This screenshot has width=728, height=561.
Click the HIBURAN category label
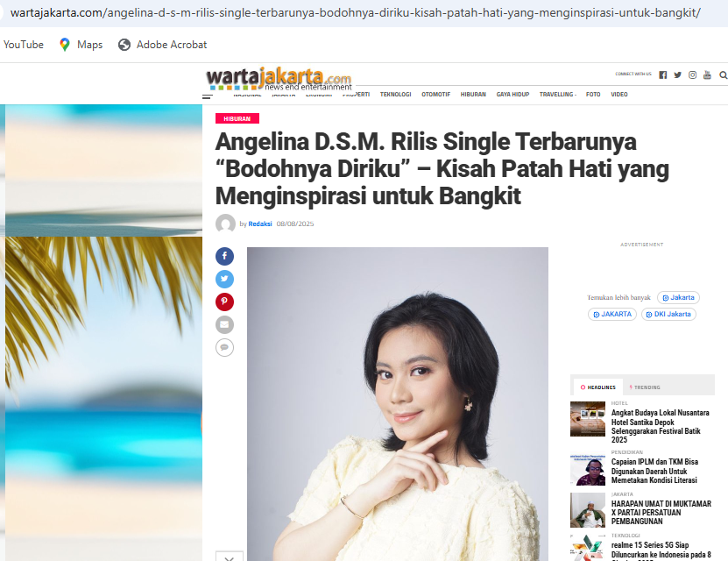(237, 118)
